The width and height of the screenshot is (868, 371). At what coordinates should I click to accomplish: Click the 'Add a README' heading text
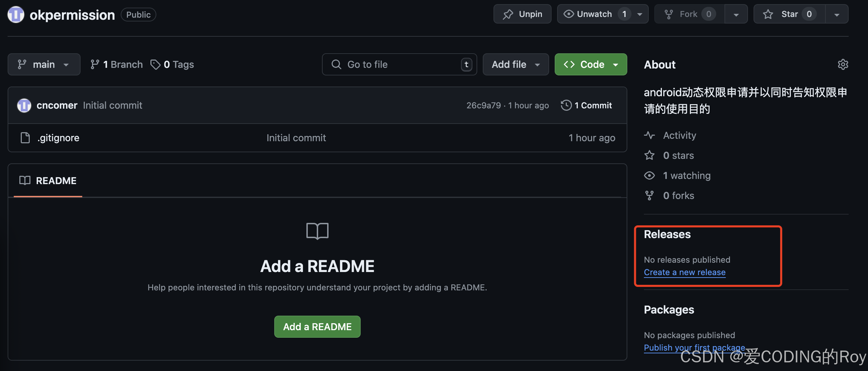tap(317, 266)
